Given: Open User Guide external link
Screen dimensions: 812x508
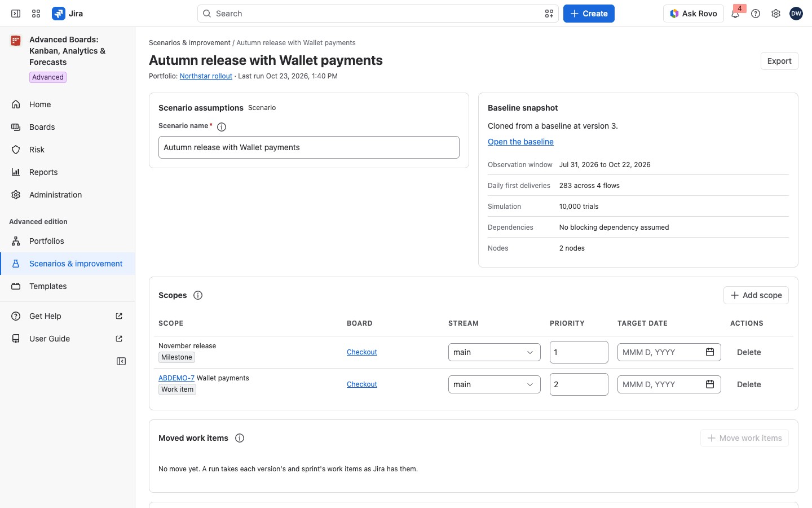Looking at the screenshot, I should pyautogui.click(x=68, y=339).
